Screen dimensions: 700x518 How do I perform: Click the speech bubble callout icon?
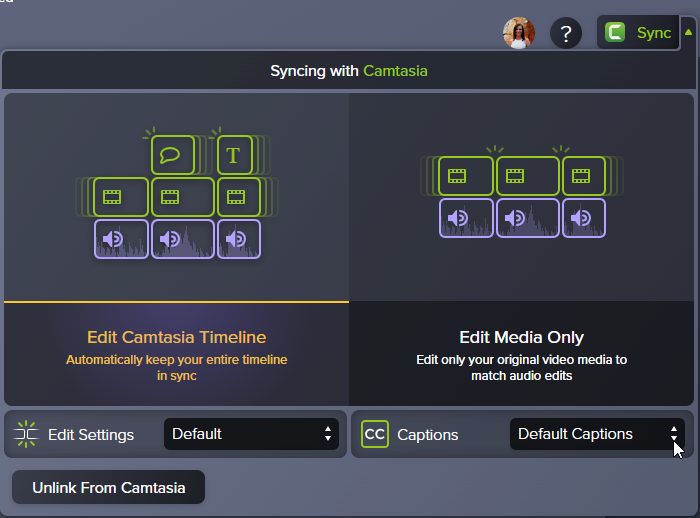pyautogui.click(x=172, y=155)
